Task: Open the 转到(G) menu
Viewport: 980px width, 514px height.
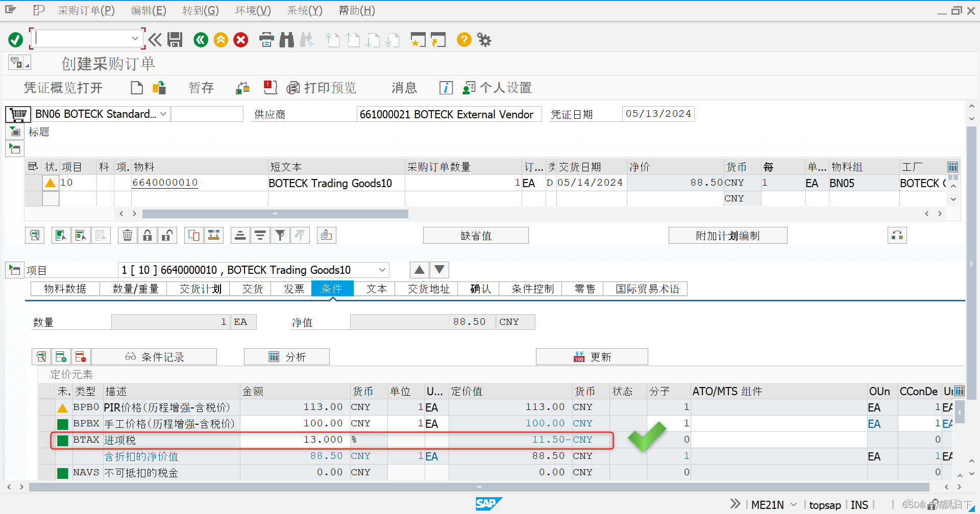Action: click(x=201, y=10)
